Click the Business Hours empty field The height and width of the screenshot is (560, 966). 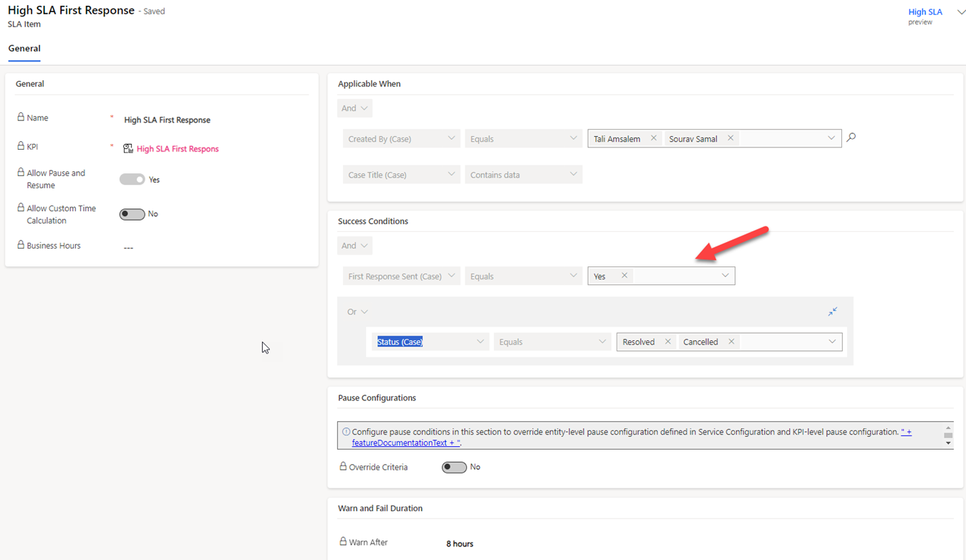pos(129,247)
